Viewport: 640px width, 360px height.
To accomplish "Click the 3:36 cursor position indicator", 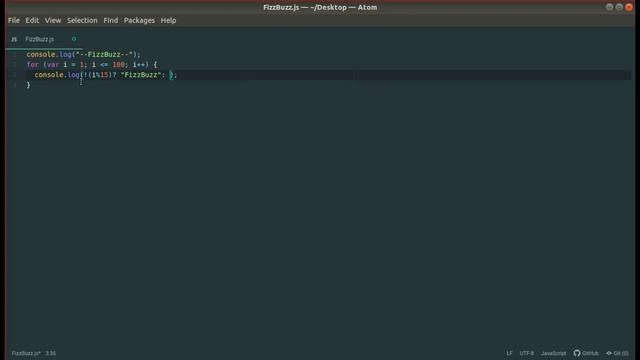I will click(x=51, y=353).
